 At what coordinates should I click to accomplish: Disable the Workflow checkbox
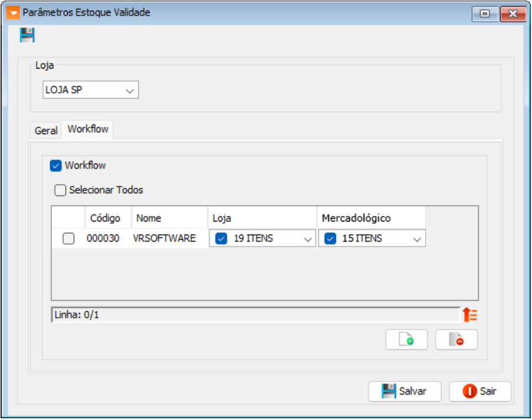pyautogui.click(x=56, y=166)
